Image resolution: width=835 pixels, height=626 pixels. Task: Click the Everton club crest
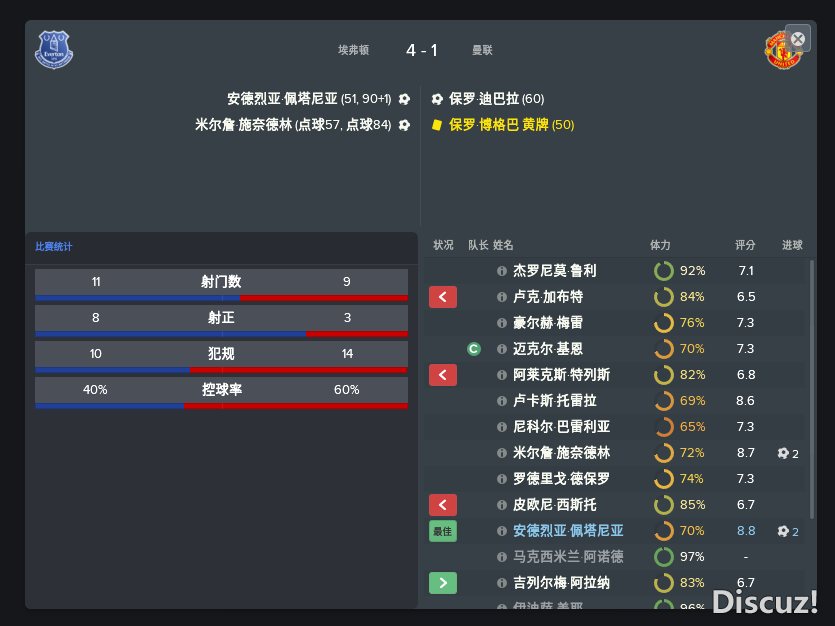pos(54,50)
